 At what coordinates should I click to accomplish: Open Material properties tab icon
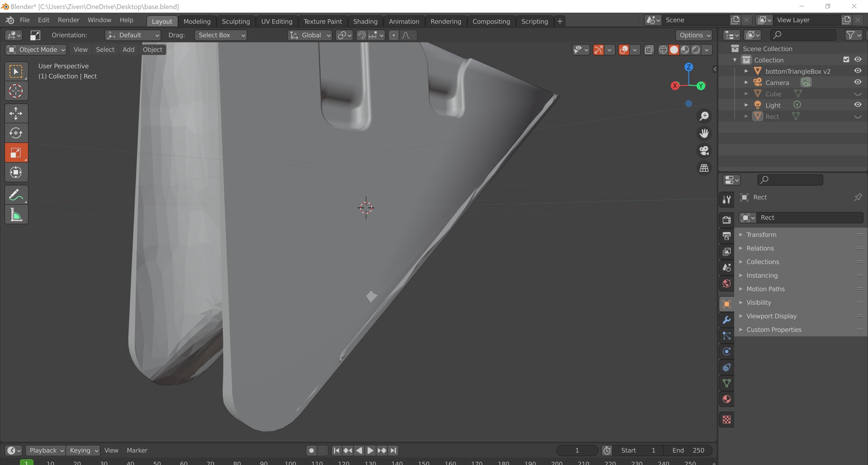(x=726, y=399)
